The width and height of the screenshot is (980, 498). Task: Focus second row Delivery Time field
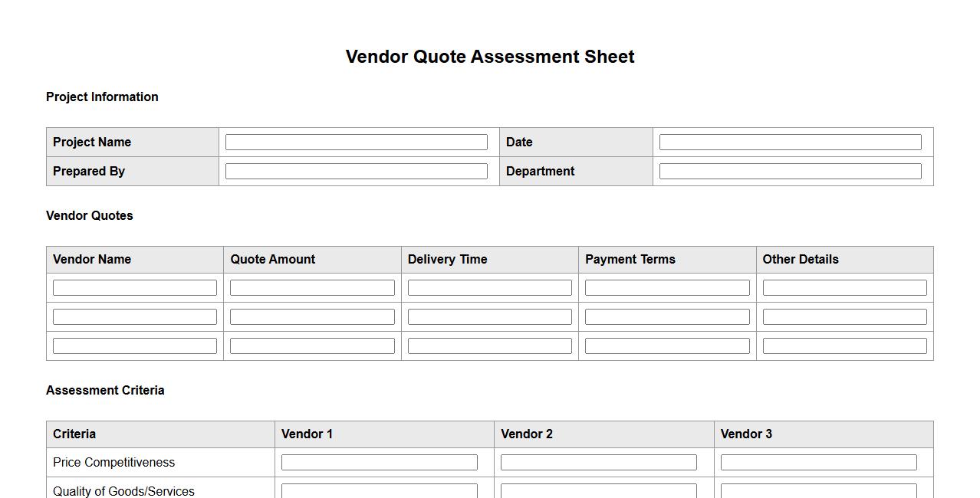pyautogui.click(x=489, y=317)
